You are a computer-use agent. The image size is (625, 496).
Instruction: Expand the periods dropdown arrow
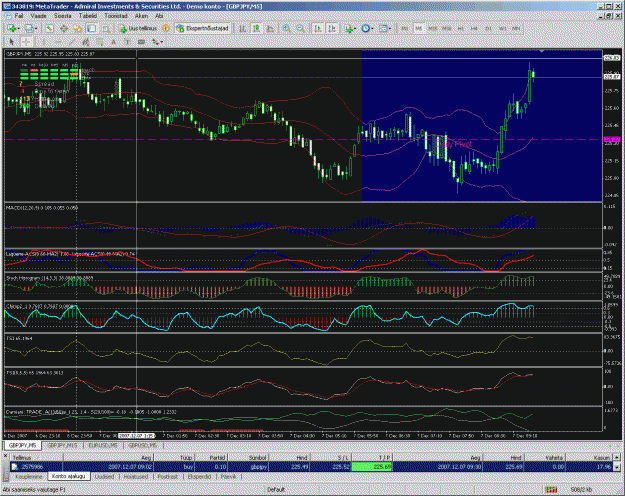coord(372,29)
